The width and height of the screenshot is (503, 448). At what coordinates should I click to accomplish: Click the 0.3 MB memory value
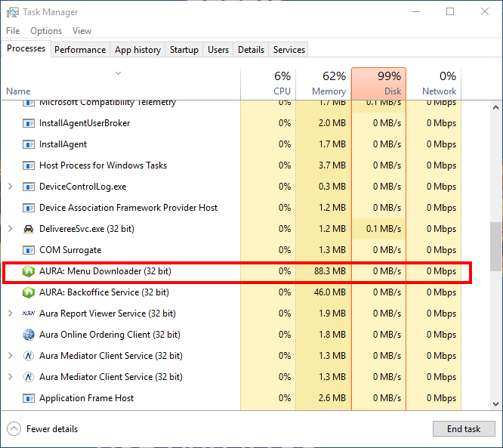[332, 187]
